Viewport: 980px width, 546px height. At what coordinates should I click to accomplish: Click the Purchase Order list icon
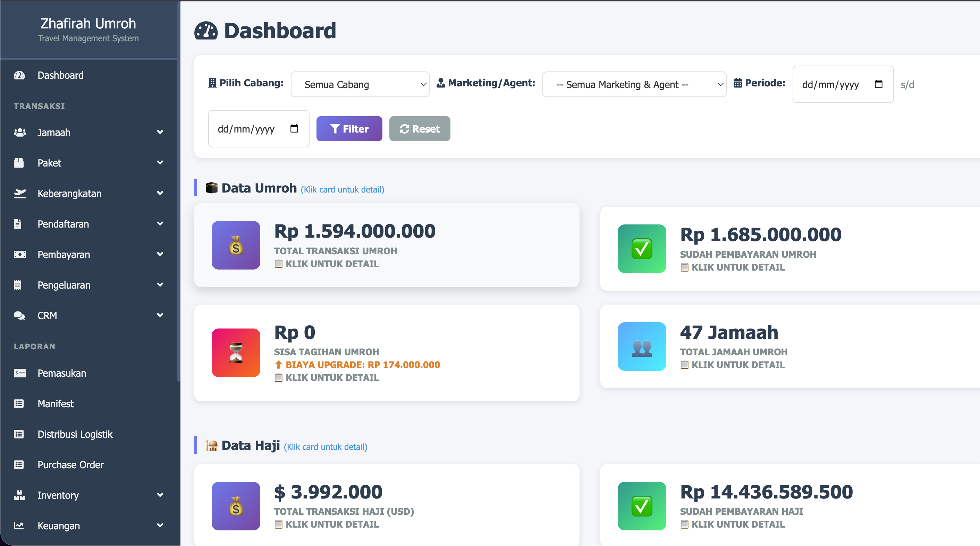click(19, 464)
